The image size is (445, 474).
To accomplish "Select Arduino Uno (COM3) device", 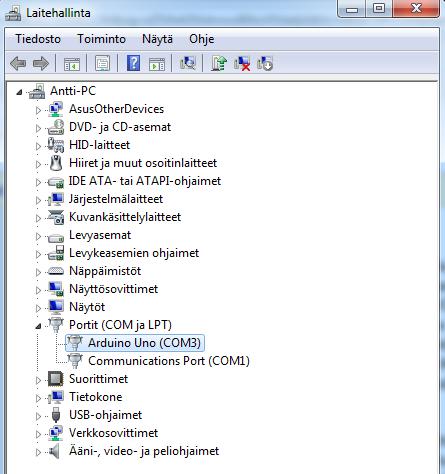I will (x=144, y=343).
